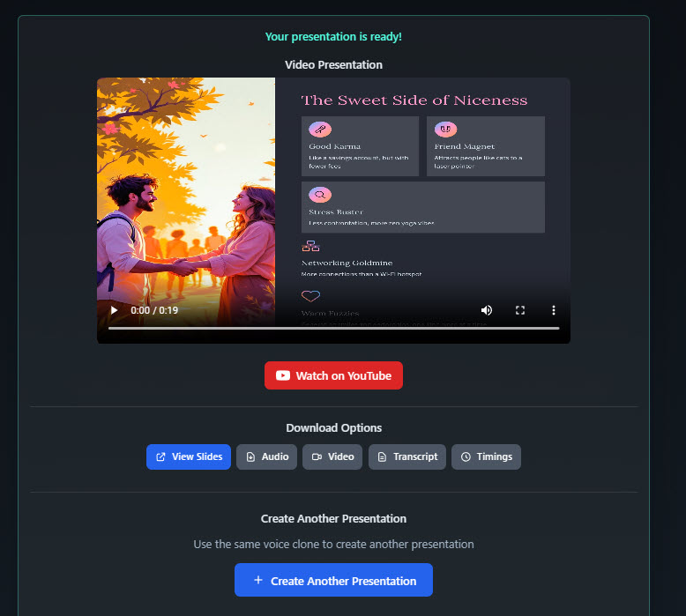Click the Friend Magnet slide icon
This screenshot has height=616, width=686.
446,129
